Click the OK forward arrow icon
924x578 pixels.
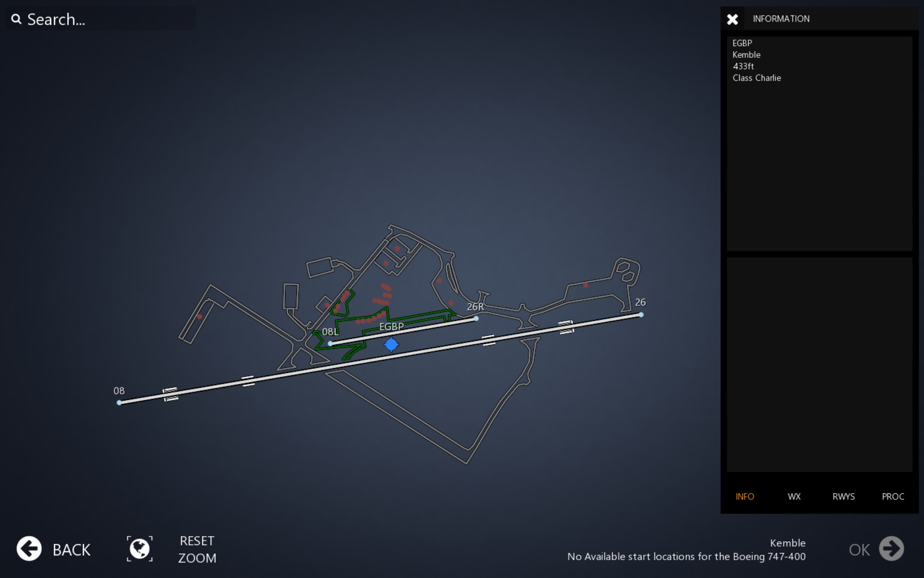891,549
